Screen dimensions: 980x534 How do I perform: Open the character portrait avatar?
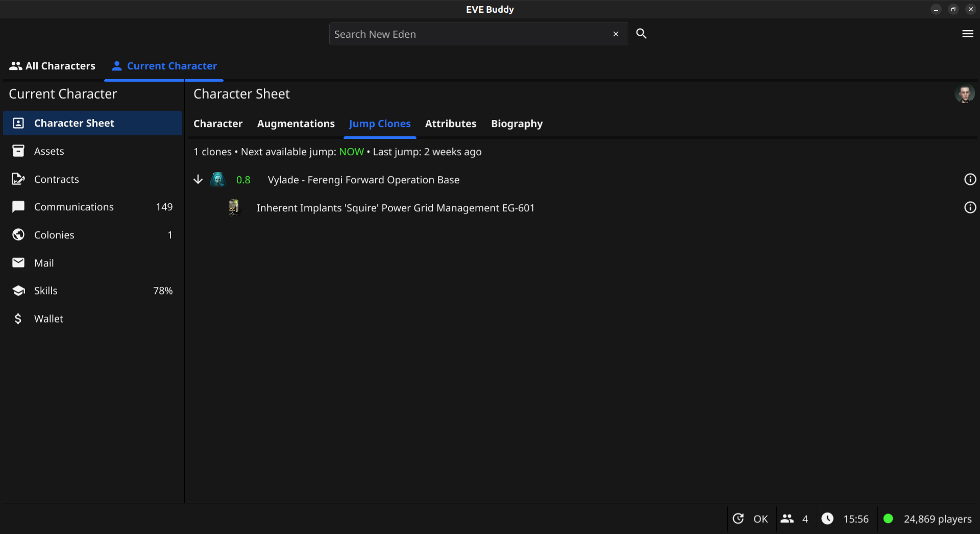964,94
